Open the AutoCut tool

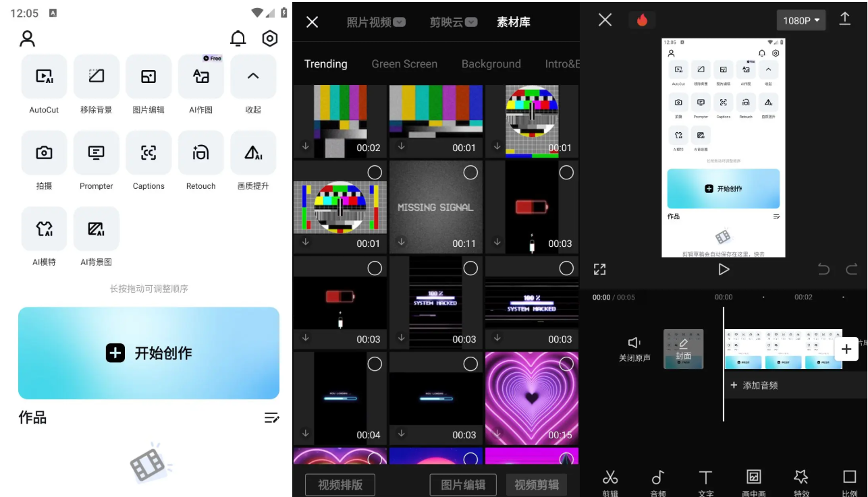tap(43, 76)
